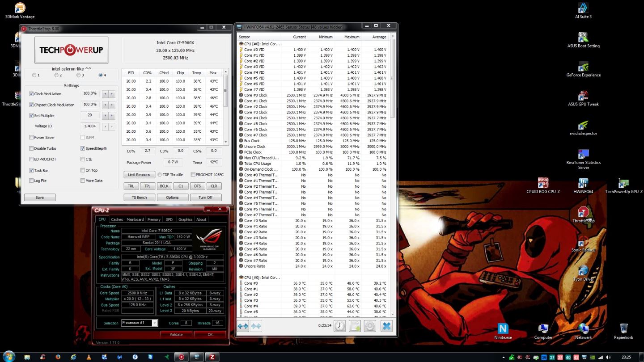The height and width of the screenshot is (362, 644).
Task: Open TechPowerUp GPU-Z desktop icon
Action: 623,186
